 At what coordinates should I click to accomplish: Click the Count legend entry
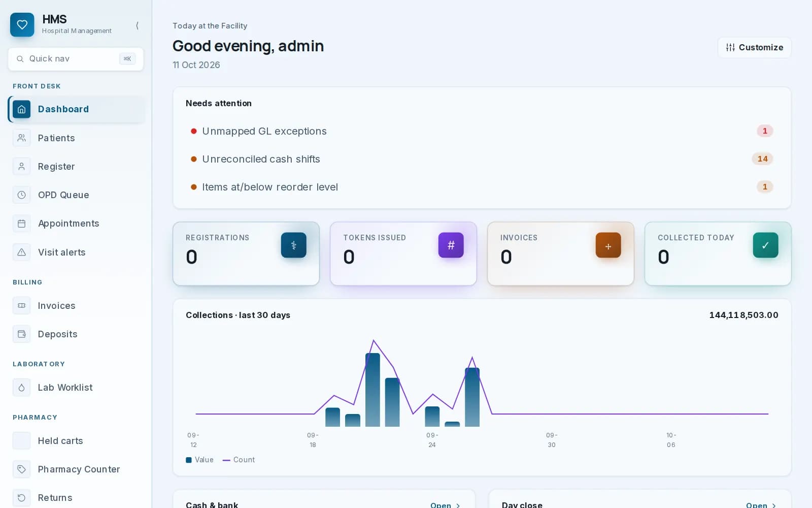tap(239, 460)
